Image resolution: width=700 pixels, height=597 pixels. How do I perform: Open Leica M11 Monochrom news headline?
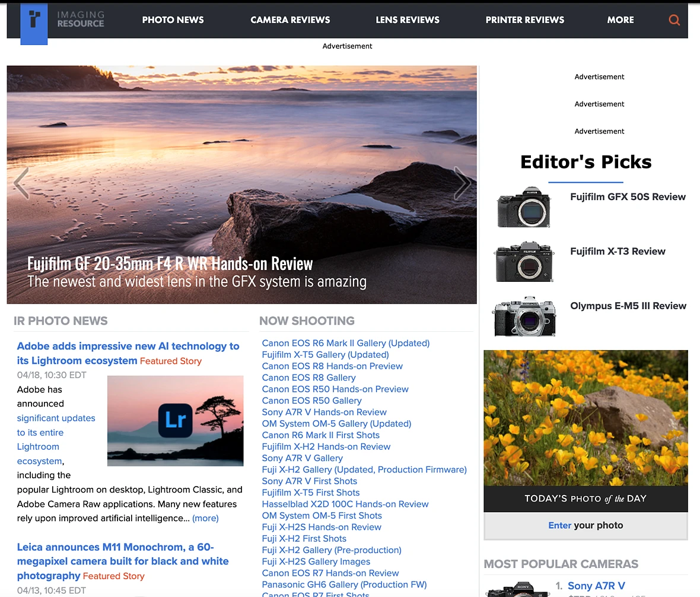pyautogui.click(x=123, y=561)
